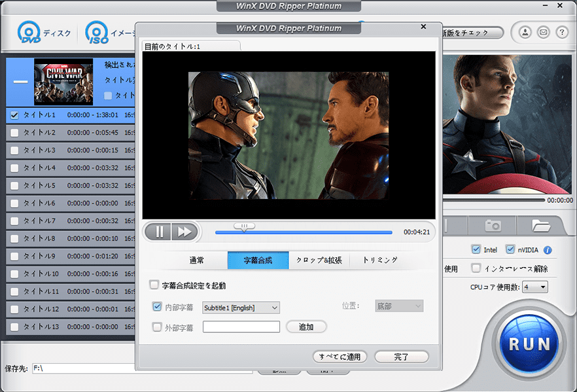
Task: Open the help question mark icon
Action: pos(561,32)
